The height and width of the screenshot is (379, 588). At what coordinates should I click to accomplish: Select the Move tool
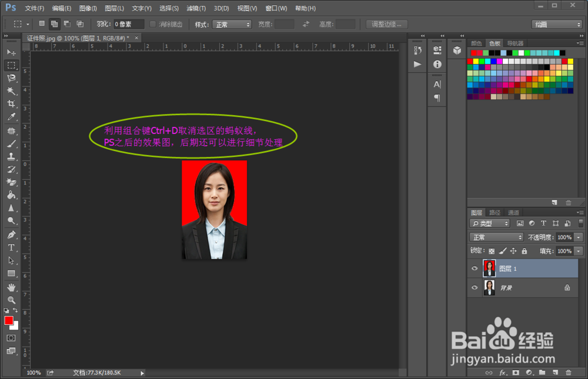coord(12,52)
